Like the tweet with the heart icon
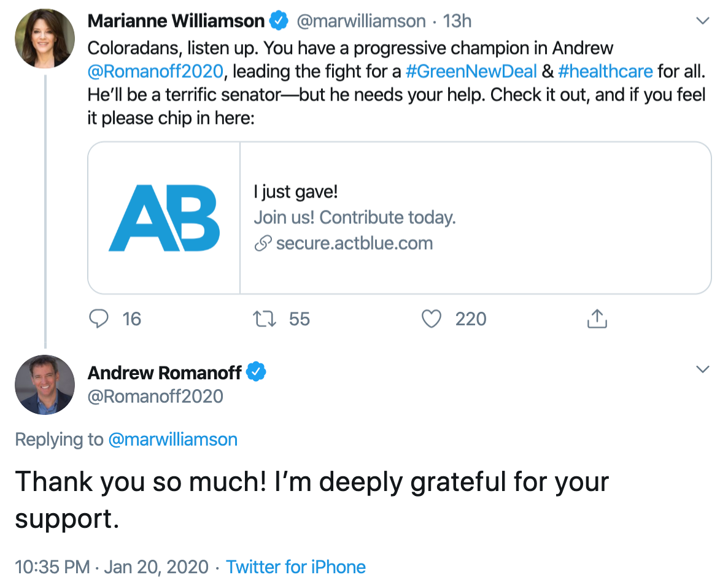This screenshot has width=728, height=588. point(432,319)
